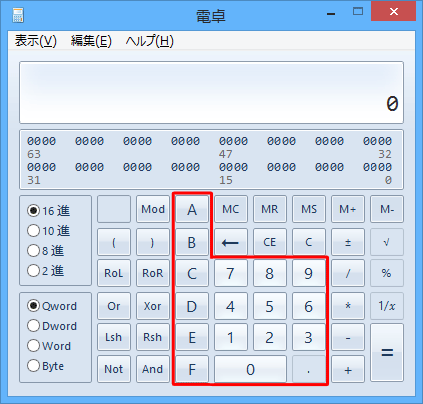Click the Mod button

coord(153,209)
